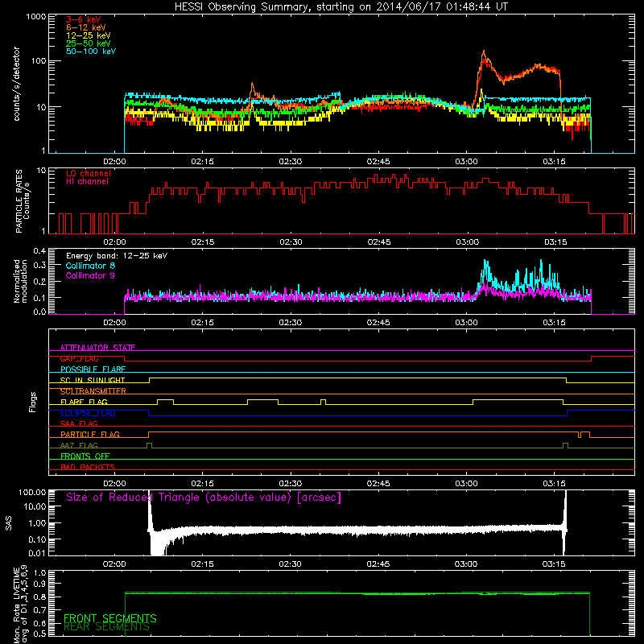Click the 0.4 tick on the modulation axis

coord(39,251)
